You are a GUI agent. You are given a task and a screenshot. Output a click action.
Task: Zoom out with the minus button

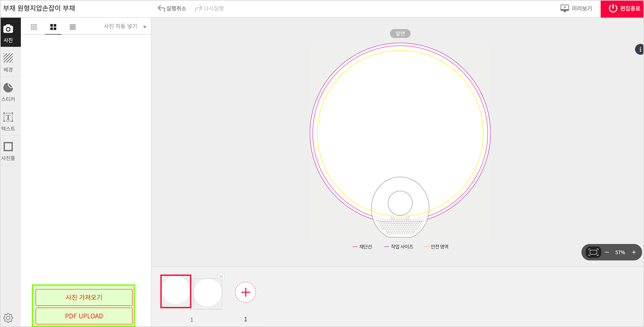pos(607,252)
